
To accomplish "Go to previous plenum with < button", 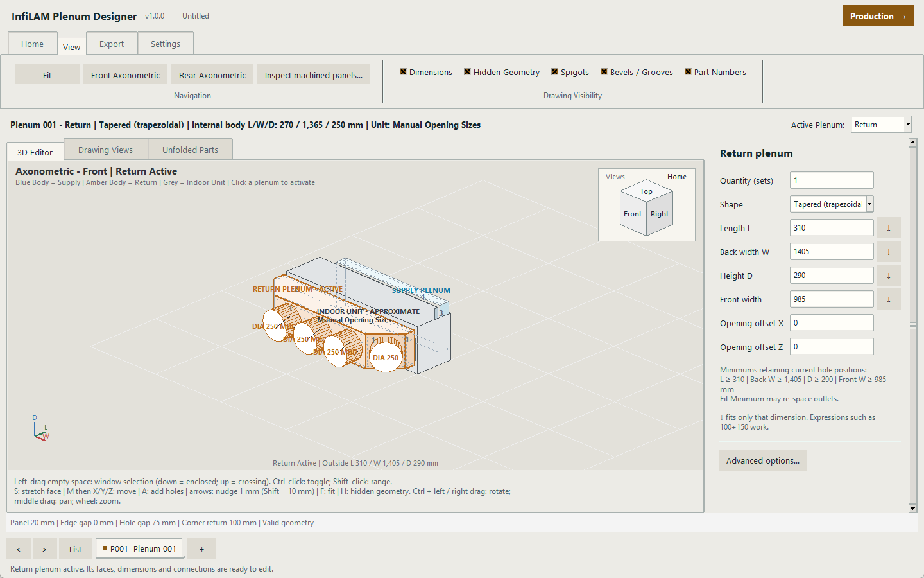I will (19, 549).
